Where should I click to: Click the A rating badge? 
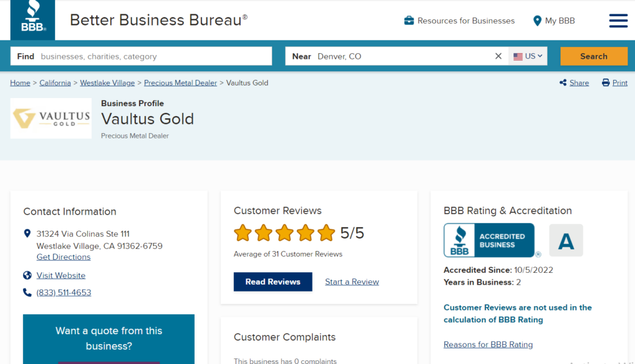pyautogui.click(x=566, y=241)
